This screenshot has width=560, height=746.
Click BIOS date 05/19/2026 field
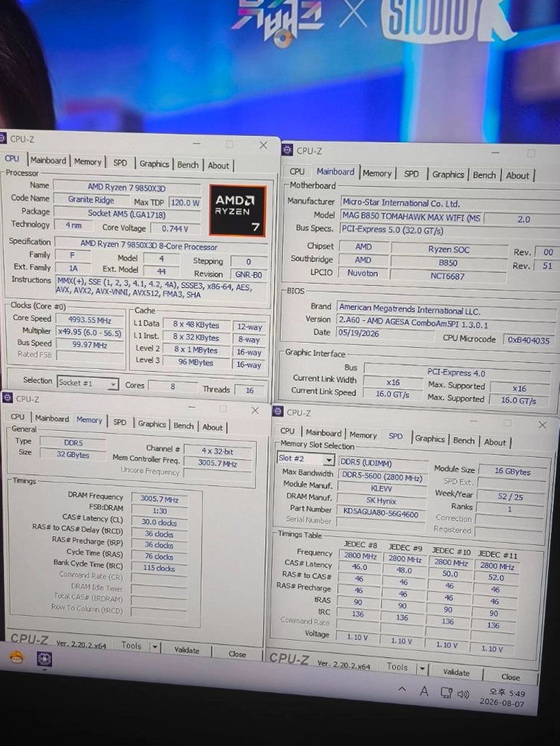point(385,334)
